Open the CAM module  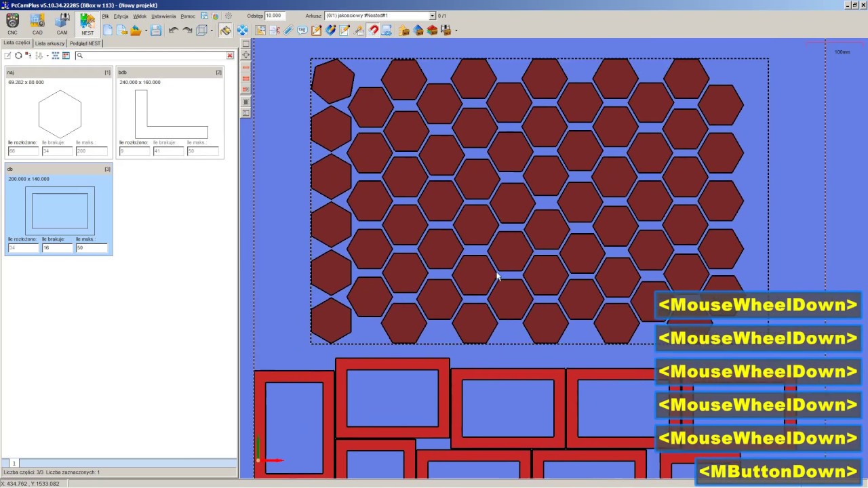point(62,24)
